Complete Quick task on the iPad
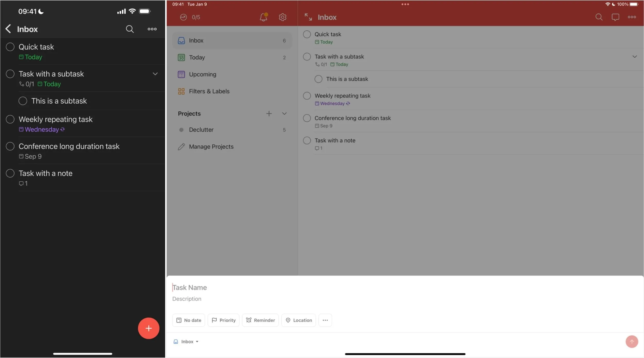This screenshot has width=644, height=358. point(307,34)
